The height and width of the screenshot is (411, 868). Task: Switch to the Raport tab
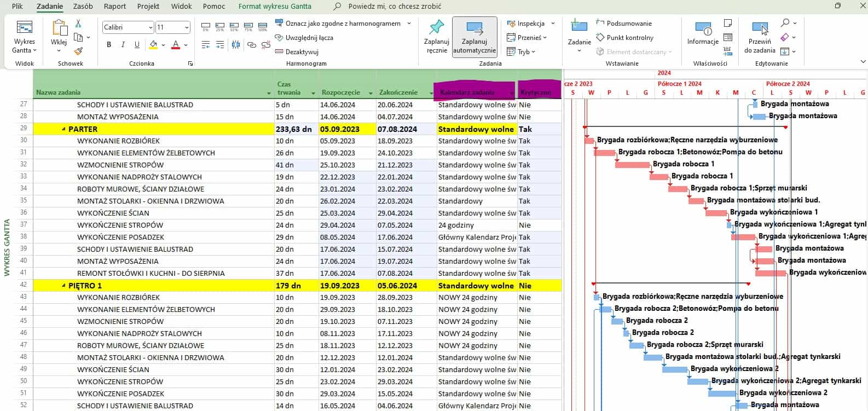click(x=115, y=7)
